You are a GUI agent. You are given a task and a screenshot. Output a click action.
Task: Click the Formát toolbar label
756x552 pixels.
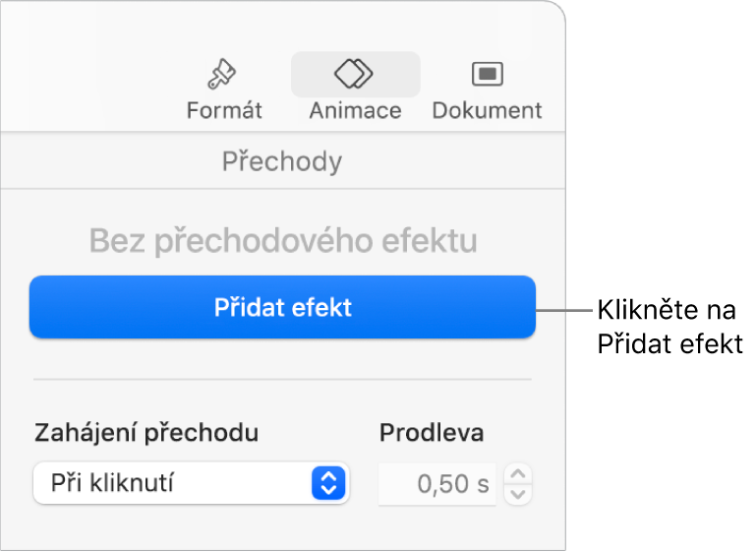[x=224, y=110]
